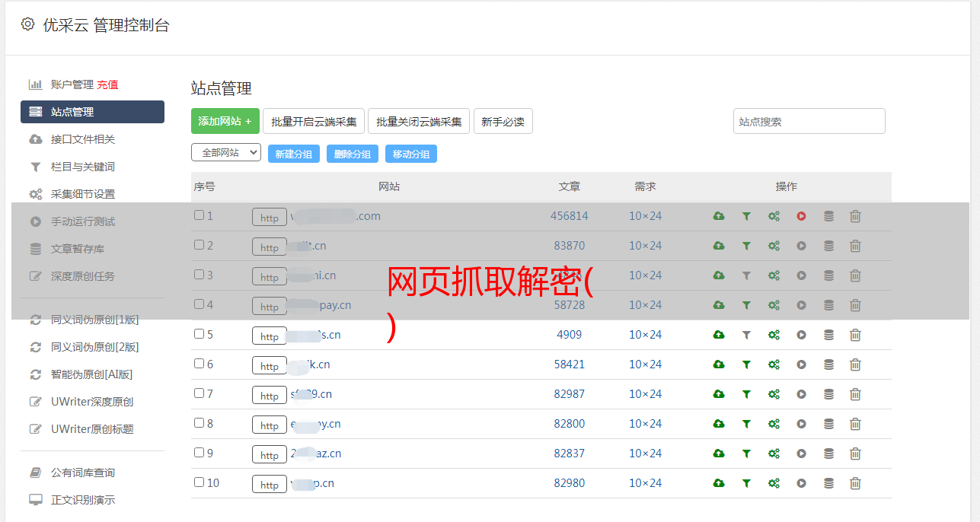Open UWriter原创标题 in the sidebar
Image resolution: width=980 pixels, height=522 pixels.
(92, 429)
